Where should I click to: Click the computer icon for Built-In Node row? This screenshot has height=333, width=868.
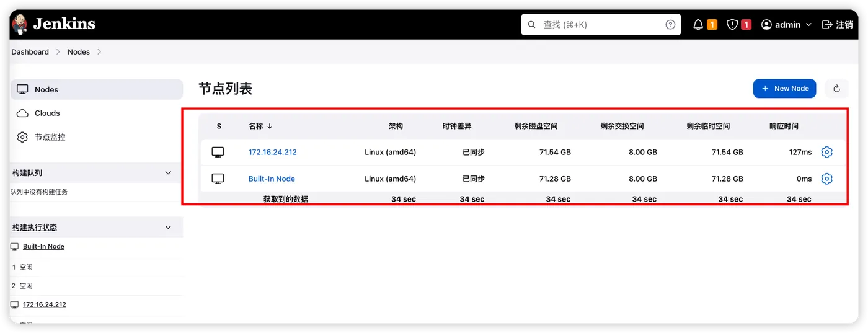tap(218, 179)
